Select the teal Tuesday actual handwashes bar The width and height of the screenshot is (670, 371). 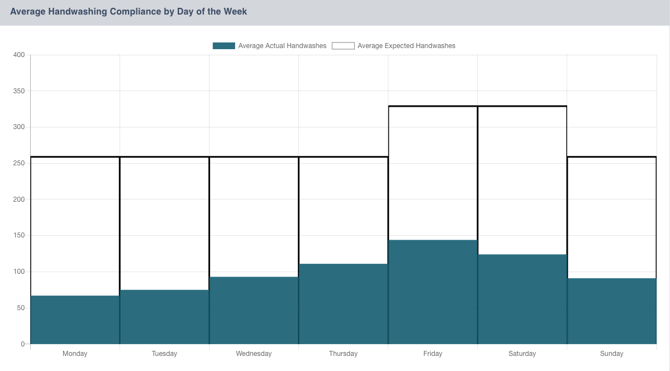(165, 317)
